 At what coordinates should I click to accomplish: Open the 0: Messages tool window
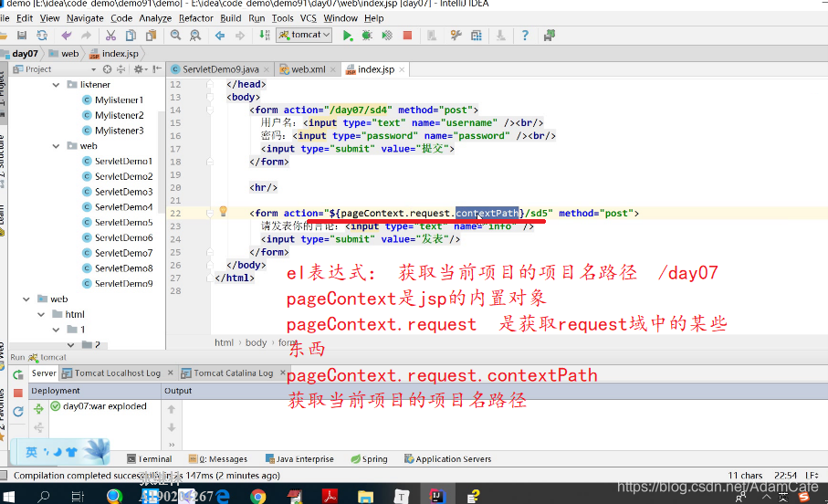(218, 459)
